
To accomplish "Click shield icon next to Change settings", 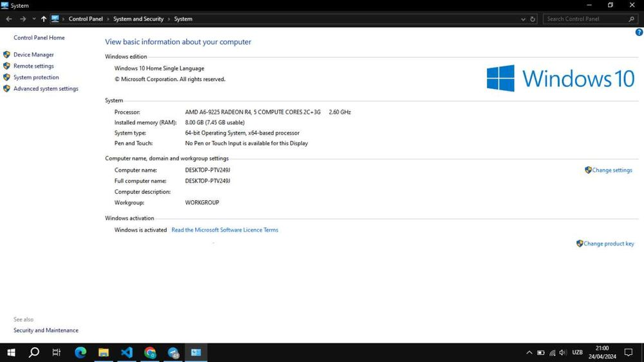I will tap(588, 170).
